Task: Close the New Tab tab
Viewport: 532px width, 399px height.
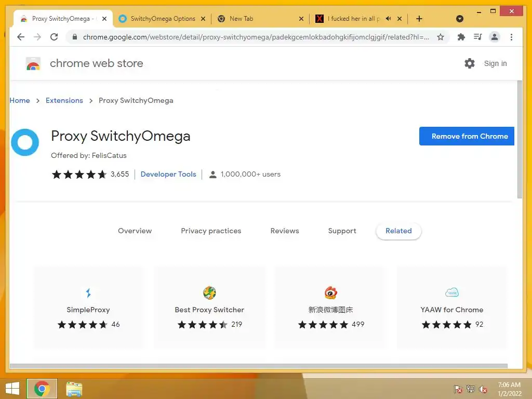Action: (301, 19)
